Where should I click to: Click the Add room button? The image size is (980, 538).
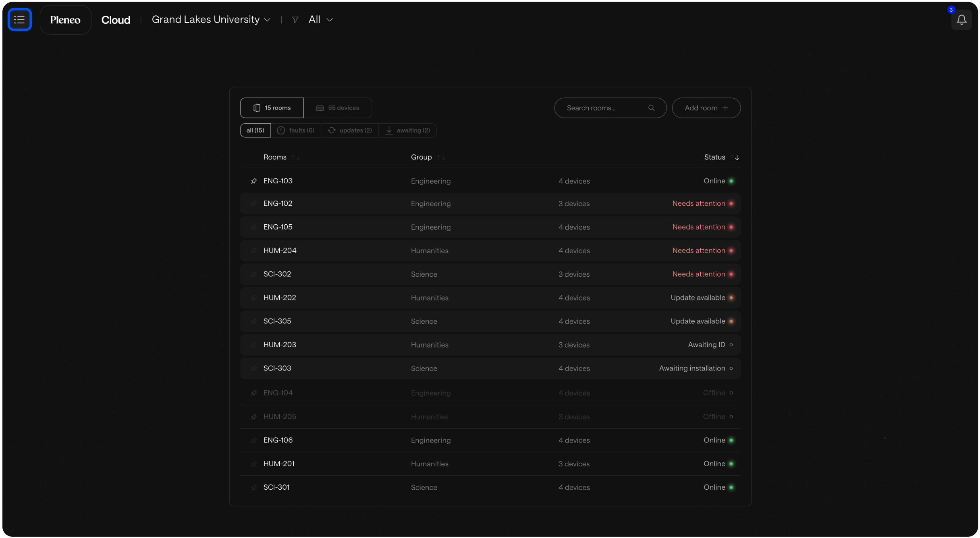pos(706,108)
